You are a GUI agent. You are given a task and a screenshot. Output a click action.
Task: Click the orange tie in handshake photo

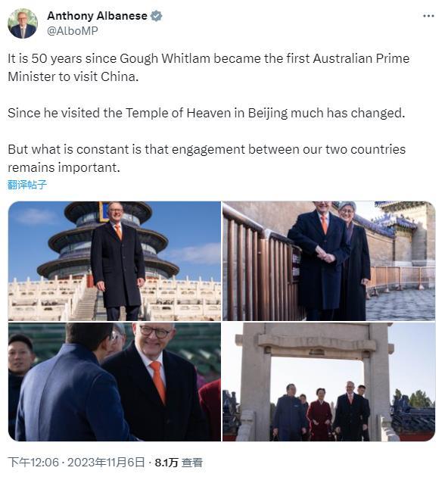pos(158,382)
